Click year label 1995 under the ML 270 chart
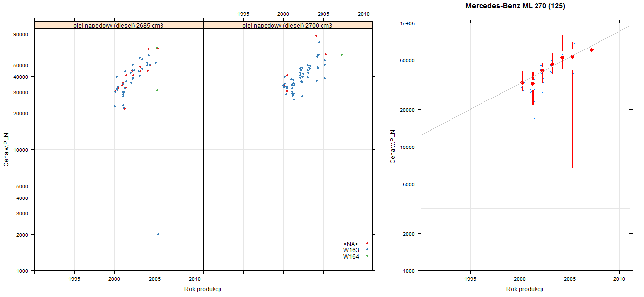The height and width of the screenshot is (297, 644). tap(470, 280)
